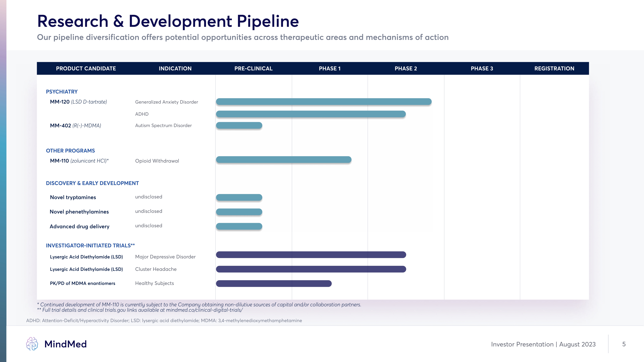The width and height of the screenshot is (644, 362).
Task: Click the PRODUCT CANDIDATE column header
Action: (86, 68)
